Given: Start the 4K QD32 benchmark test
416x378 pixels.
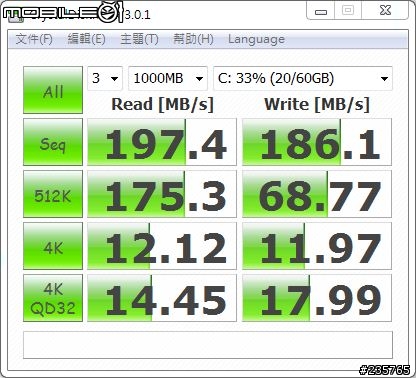Looking at the screenshot, I should tap(53, 298).
